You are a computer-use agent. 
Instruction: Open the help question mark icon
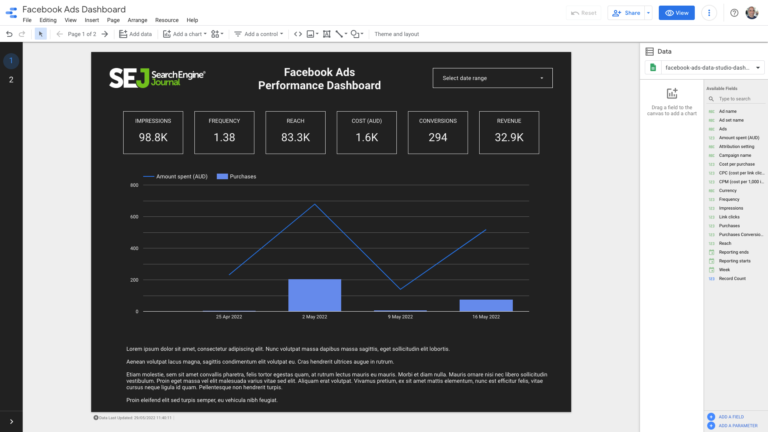coord(734,13)
